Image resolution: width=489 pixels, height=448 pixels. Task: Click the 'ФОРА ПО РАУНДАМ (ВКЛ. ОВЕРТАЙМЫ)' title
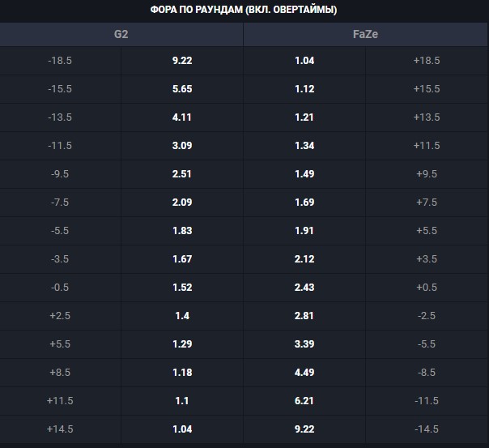click(x=244, y=10)
